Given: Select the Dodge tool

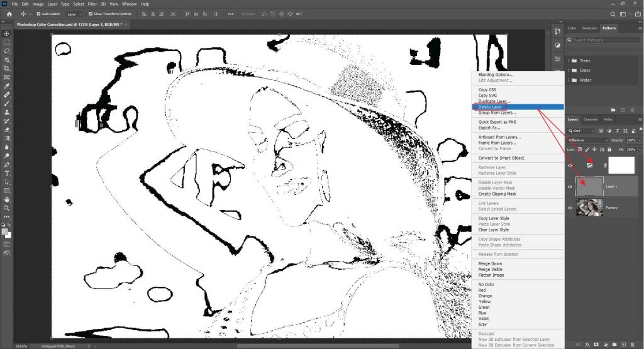Looking at the screenshot, I should click(6, 156).
